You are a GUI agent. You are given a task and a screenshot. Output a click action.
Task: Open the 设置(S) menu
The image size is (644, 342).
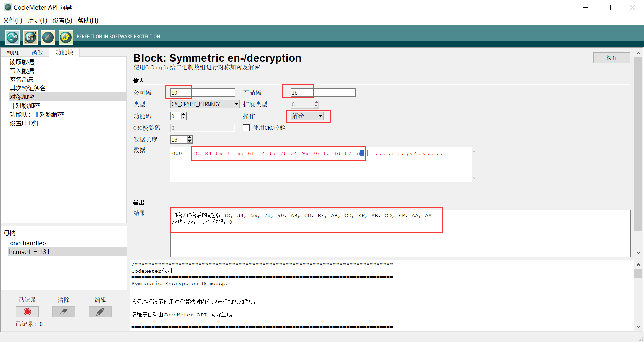pos(62,20)
